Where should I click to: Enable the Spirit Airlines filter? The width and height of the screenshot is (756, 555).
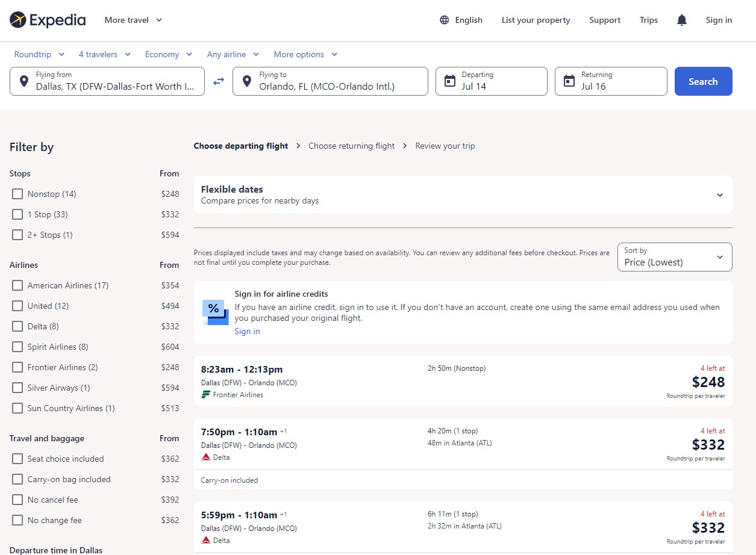click(17, 347)
